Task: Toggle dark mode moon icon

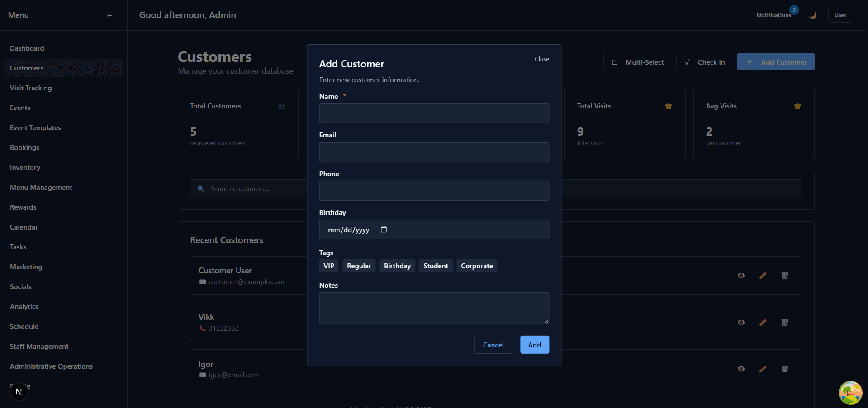Action: click(x=813, y=15)
